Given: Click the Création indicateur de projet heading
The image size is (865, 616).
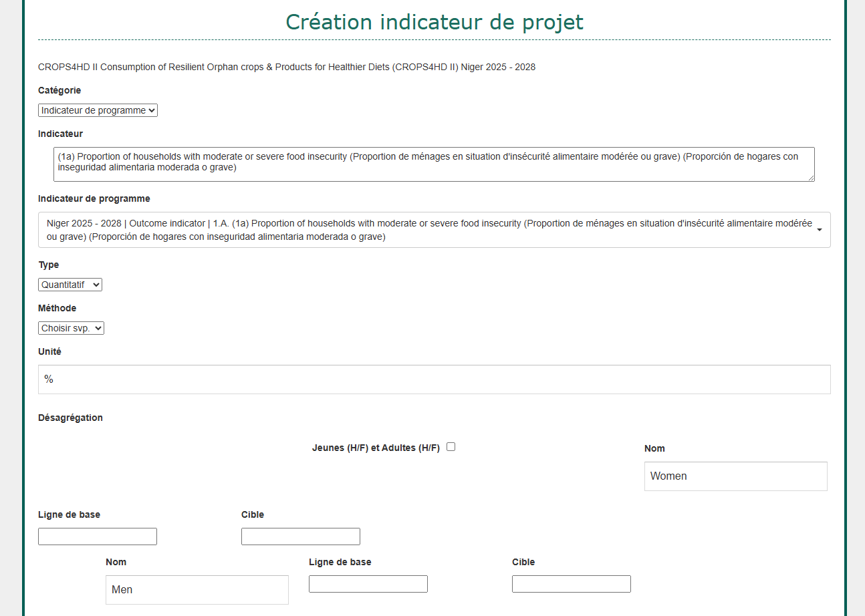Looking at the screenshot, I should [x=434, y=22].
